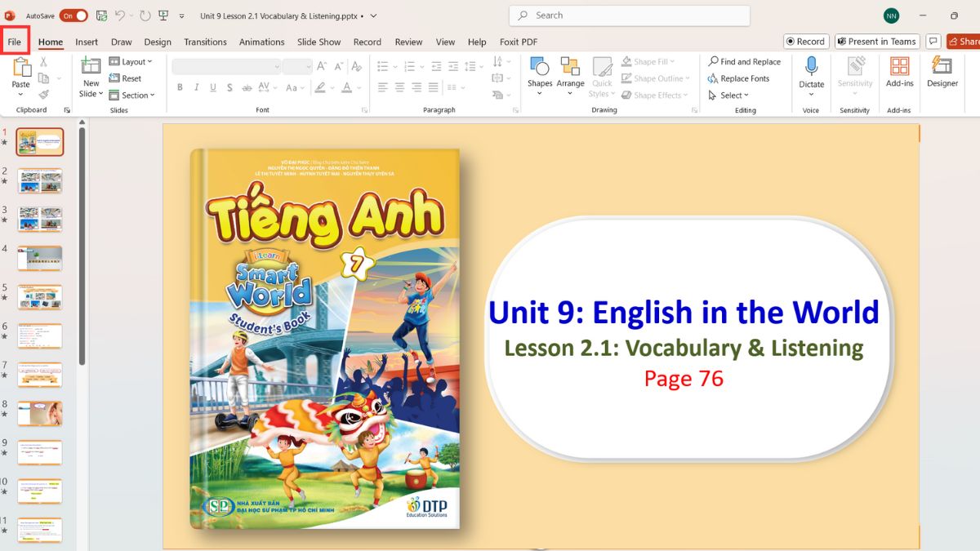
Task: Apply bold formatting to text
Action: pos(180,87)
